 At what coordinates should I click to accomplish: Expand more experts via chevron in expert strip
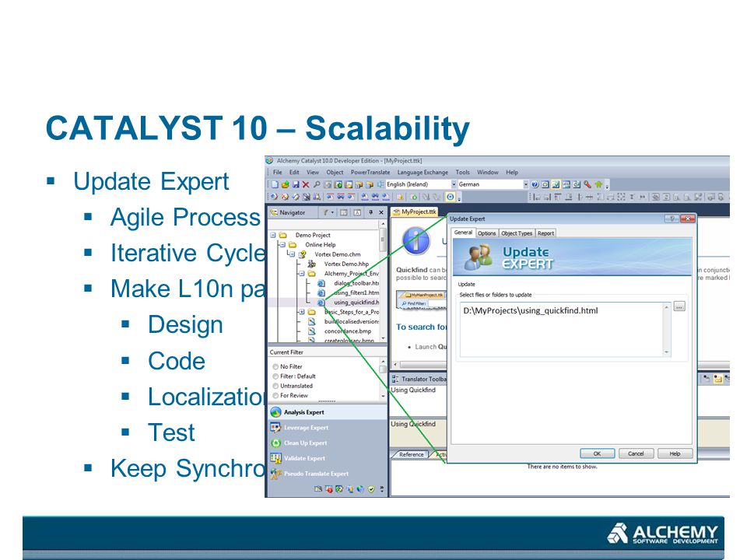coord(381,489)
